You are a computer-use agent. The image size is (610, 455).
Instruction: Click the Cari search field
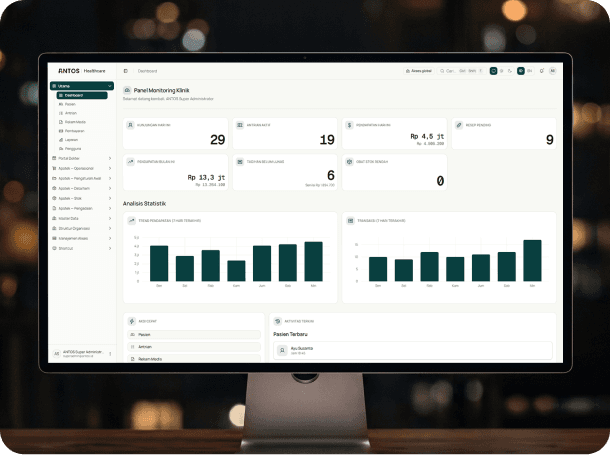click(x=461, y=71)
